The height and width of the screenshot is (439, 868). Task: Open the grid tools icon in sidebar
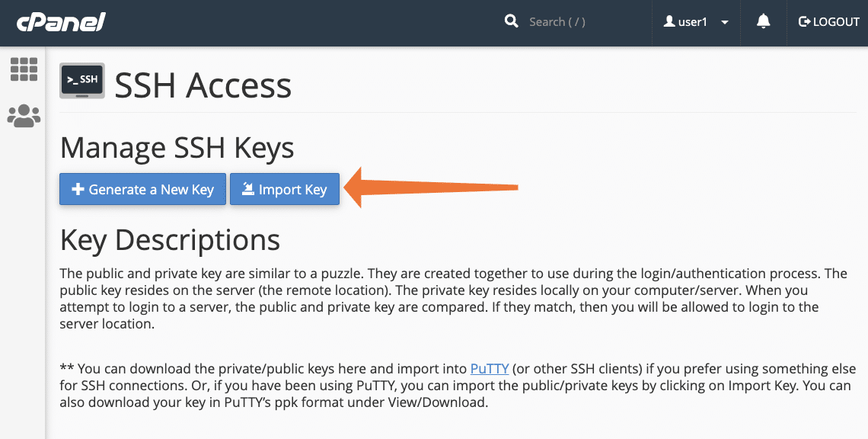click(24, 69)
